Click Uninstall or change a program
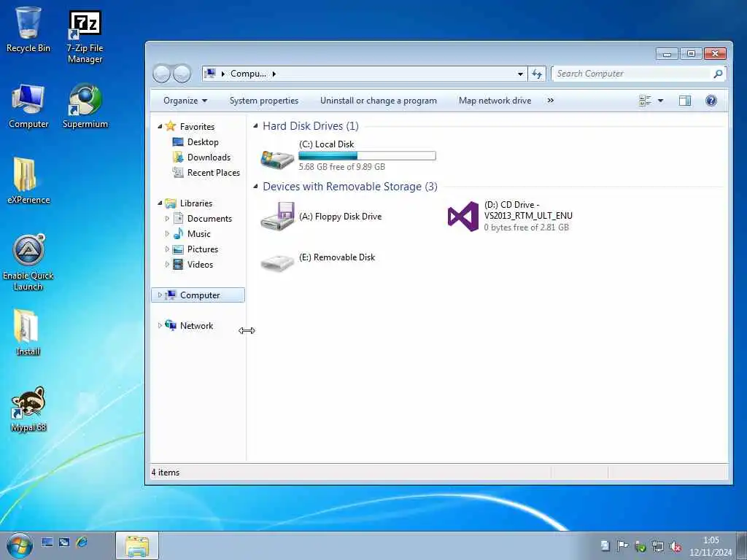Viewport: 747px width, 560px height. coord(379,101)
